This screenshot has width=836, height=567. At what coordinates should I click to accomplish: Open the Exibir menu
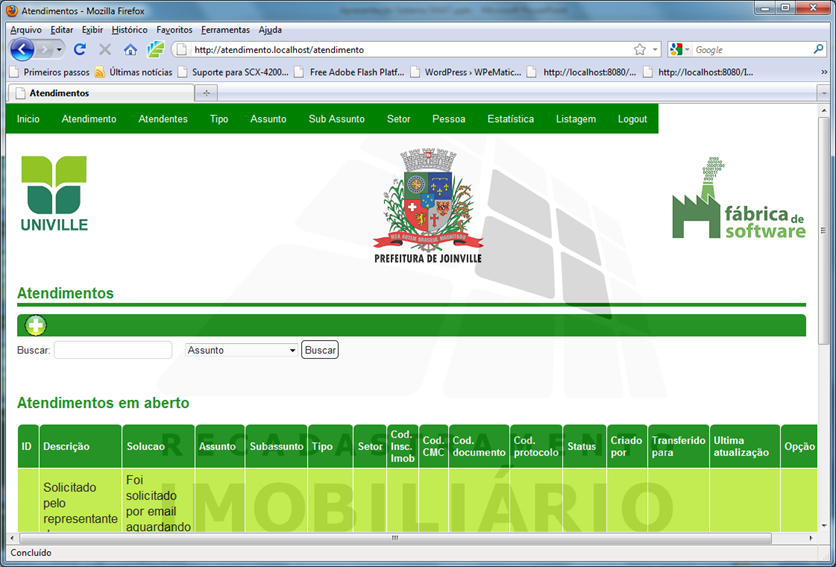coord(92,30)
